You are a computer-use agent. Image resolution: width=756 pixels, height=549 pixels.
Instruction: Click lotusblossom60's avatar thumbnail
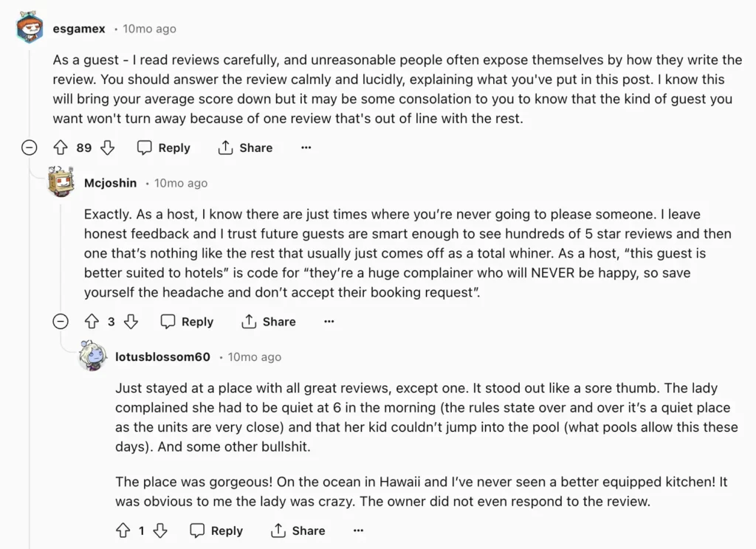pos(92,356)
